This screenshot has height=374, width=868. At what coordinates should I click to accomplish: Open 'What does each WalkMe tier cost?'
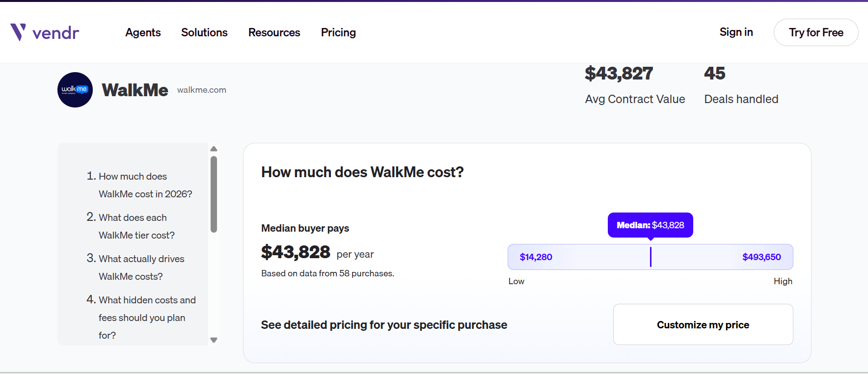click(x=136, y=226)
